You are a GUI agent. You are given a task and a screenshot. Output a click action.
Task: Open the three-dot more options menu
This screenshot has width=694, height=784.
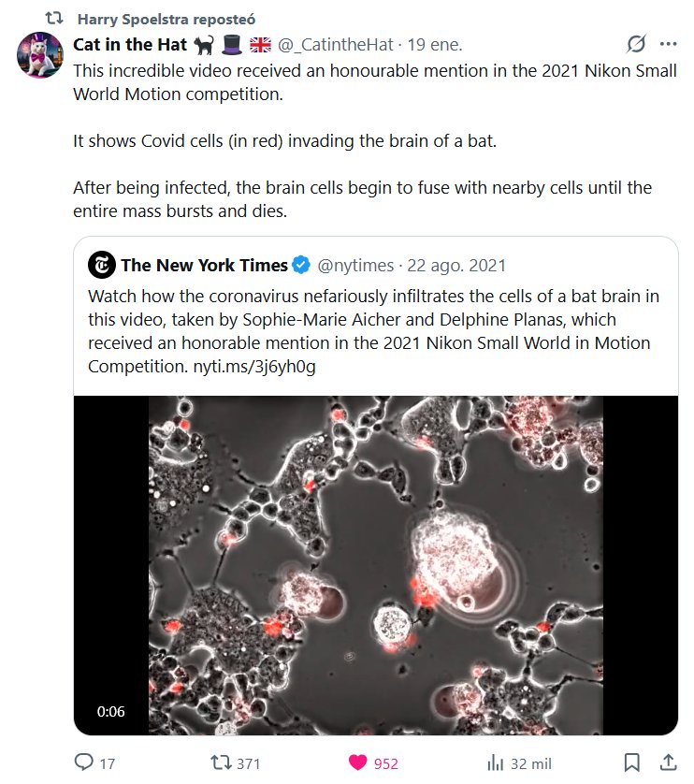click(668, 44)
